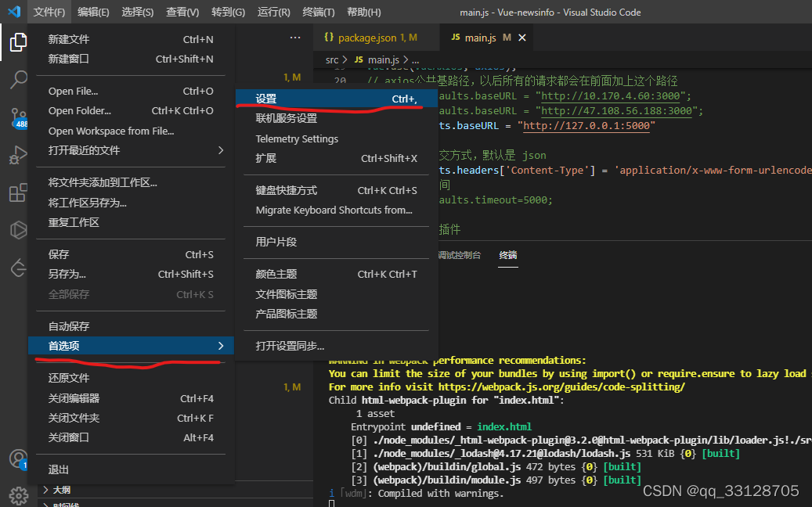Image resolution: width=812 pixels, height=507 pixels.
Task: Choose 将文件夹添加到工作区... entry
Action: 131,182
